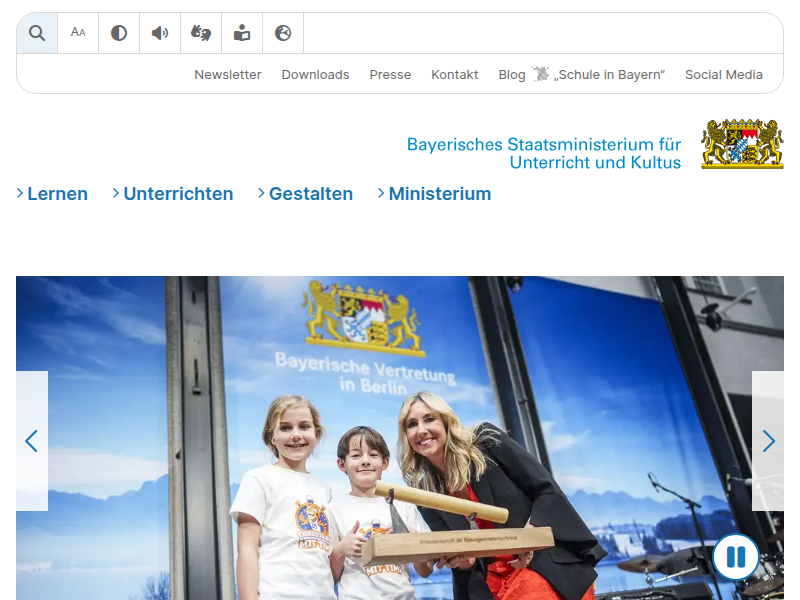
Task: Click the Bavarian coat of arms logo
Action: tap(742, 144)
